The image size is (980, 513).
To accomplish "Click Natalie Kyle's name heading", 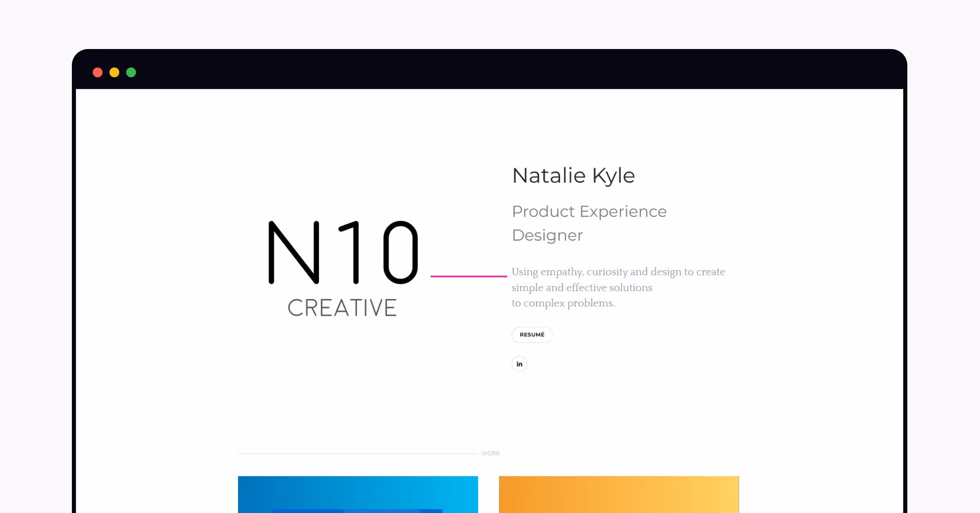I will (574, 175).
